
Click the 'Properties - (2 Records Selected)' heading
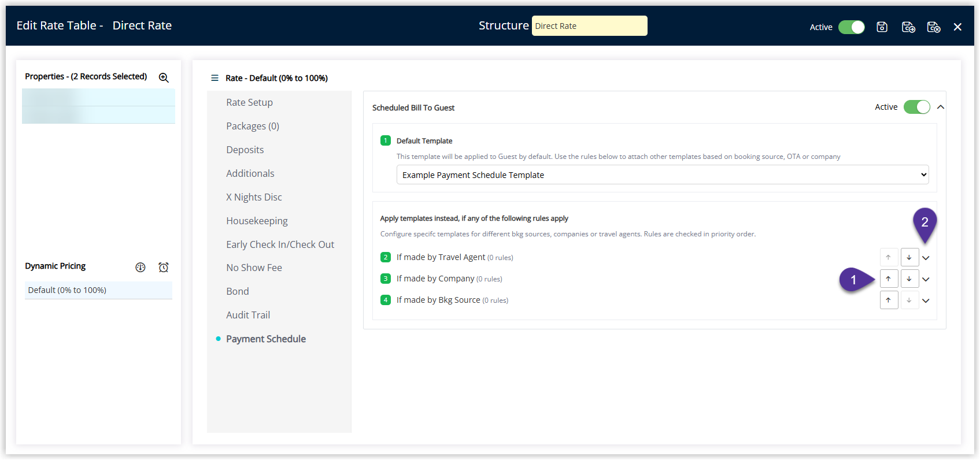click(86, 76)
